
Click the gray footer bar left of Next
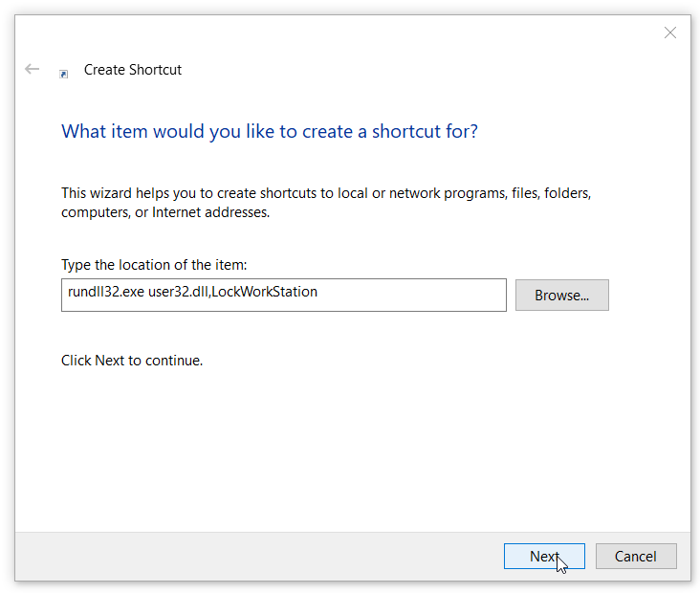pos(259,556)
